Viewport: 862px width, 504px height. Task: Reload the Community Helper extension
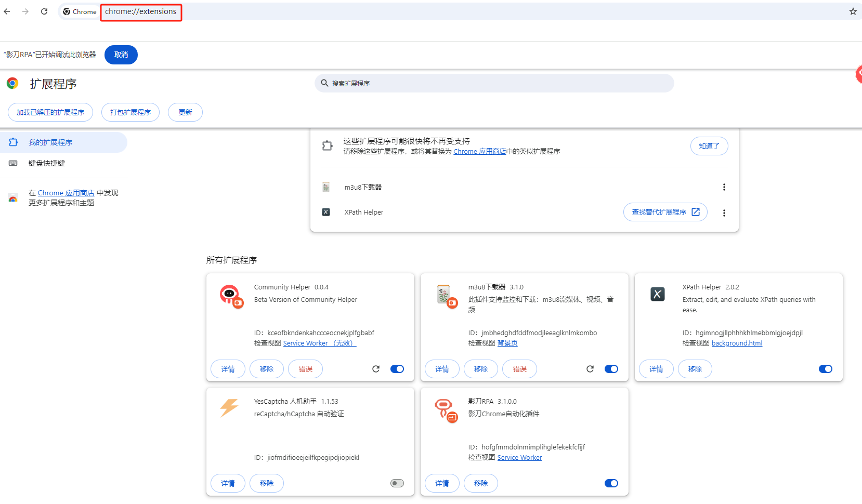point(376,369)
